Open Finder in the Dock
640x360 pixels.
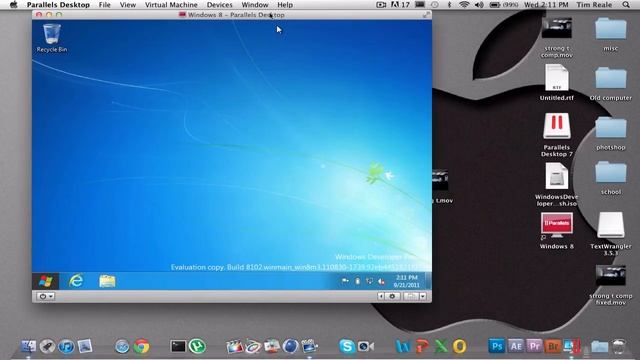(x=28, y=346)
